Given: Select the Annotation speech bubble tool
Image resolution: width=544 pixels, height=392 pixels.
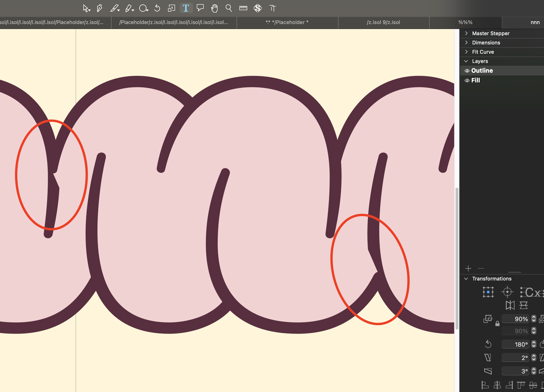Looking at the screenshot, I should pyautogui.click(x=200, y=8).
